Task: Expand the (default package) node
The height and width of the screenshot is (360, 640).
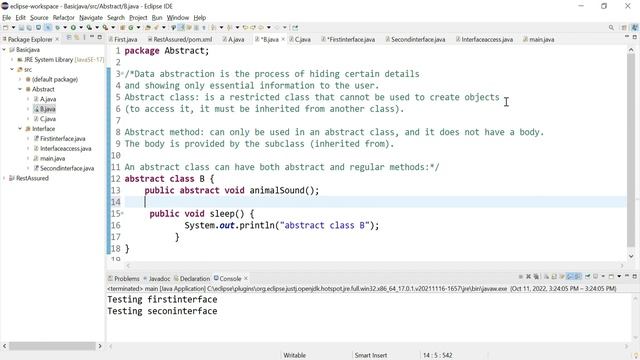Action: coord(20,79)
